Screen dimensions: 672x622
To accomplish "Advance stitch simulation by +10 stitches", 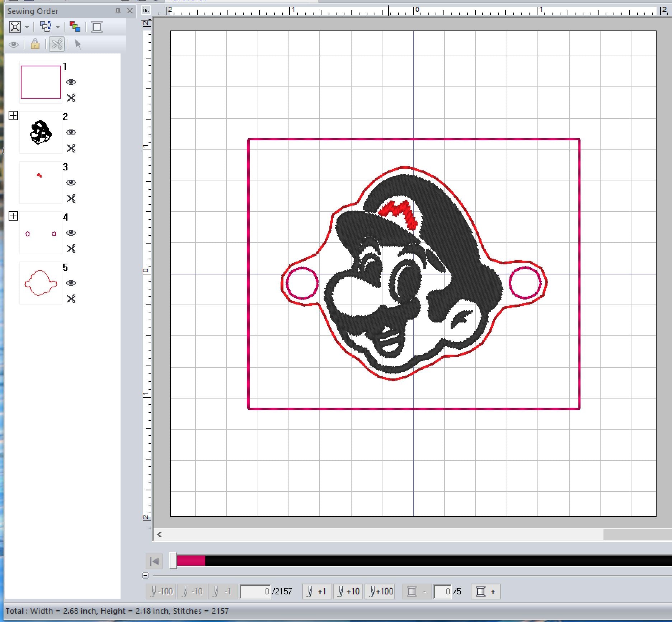I will [x=348, y=592].
